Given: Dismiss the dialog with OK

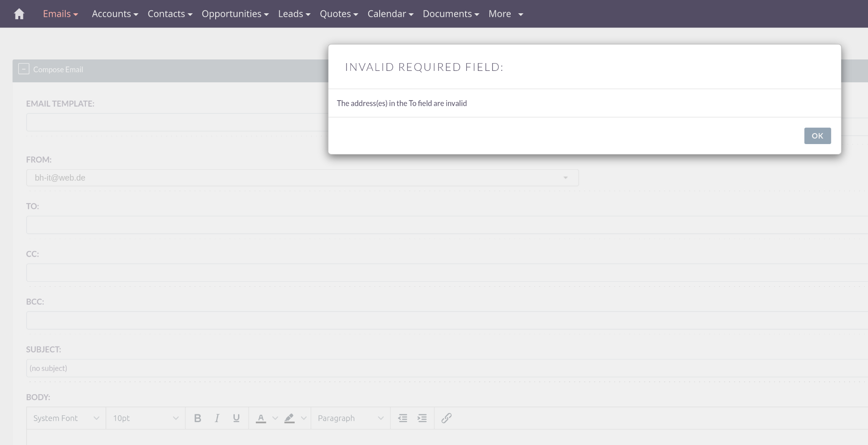Looking at the screenshot, I should (817, 136).
